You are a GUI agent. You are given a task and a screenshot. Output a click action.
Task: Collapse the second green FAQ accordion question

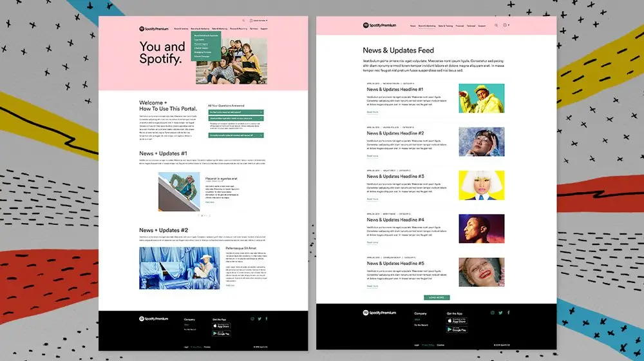pos(236,119)
